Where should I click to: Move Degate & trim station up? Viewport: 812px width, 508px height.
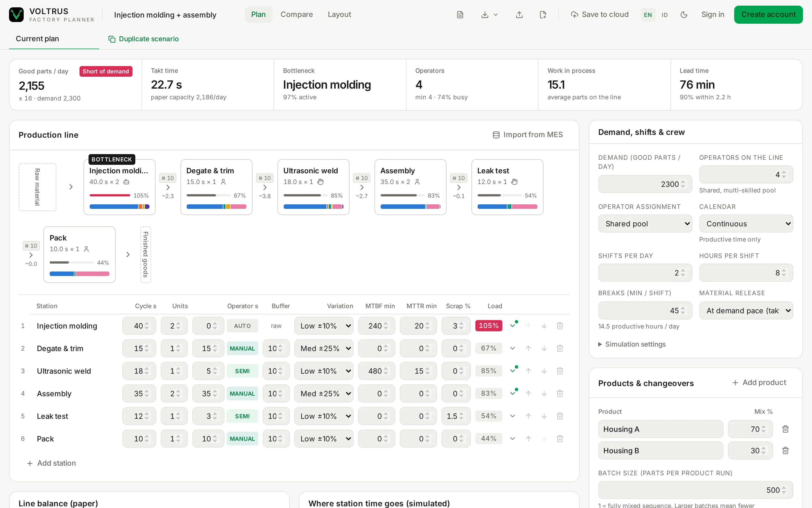pyautogui.click(x=528, y=349)
